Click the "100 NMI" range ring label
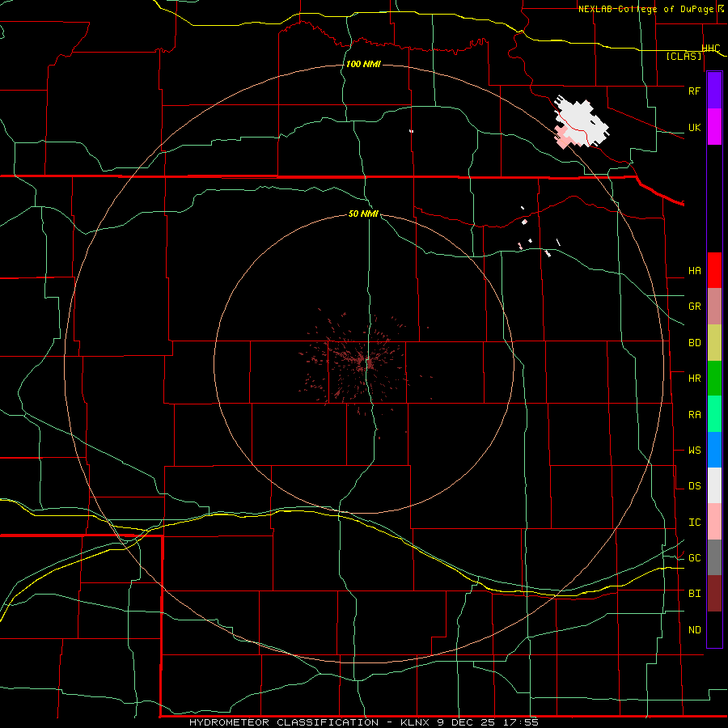 coord(363,64)
